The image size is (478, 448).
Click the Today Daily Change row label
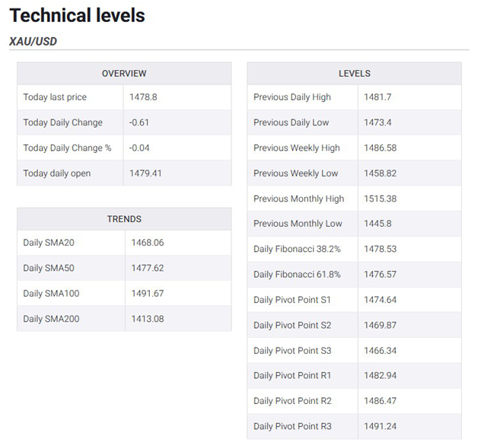click(x=63, y=122)
